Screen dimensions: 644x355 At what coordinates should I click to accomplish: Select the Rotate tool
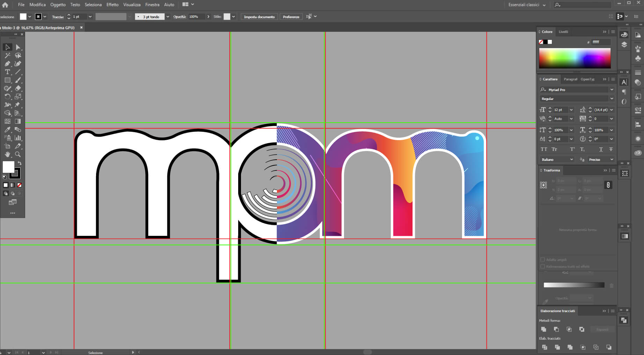7,97
